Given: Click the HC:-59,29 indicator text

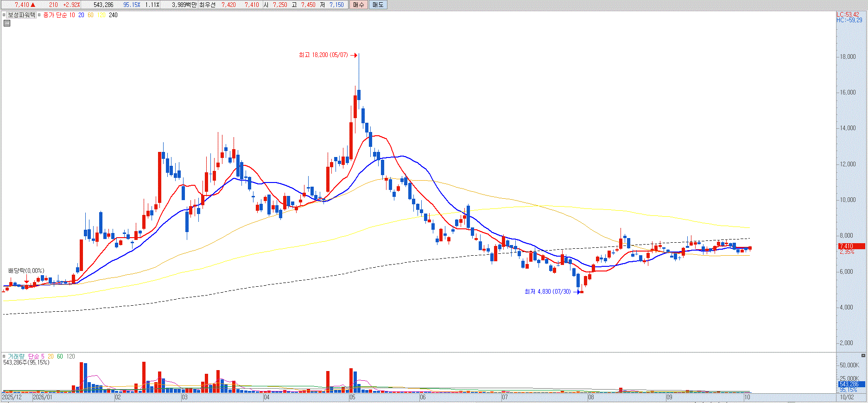Looking at the screenshot, I should coord(849,20).
